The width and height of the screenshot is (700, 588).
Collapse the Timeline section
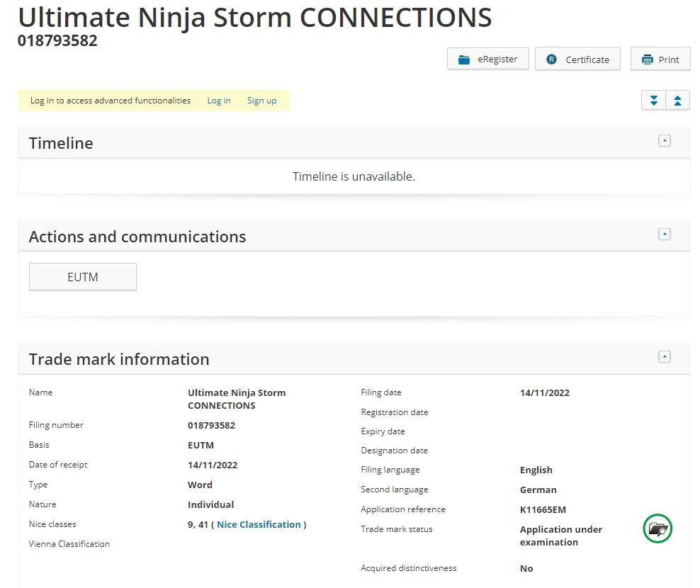pos(664,141)
